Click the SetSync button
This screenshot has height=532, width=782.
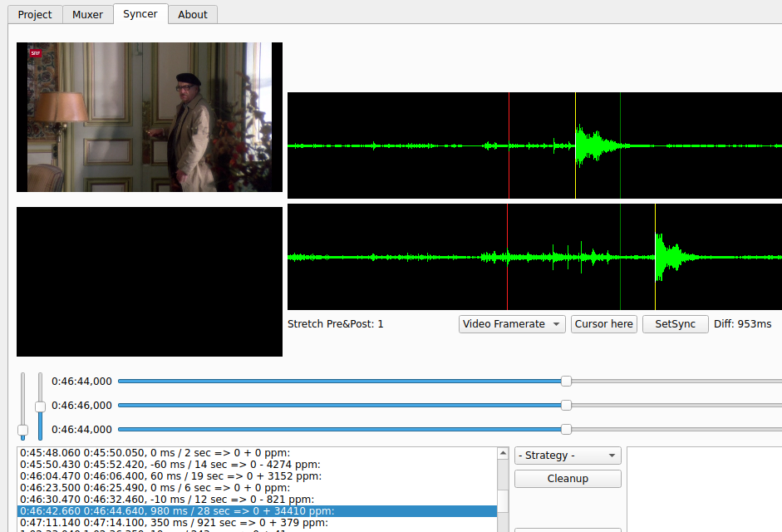pos(675,324)
